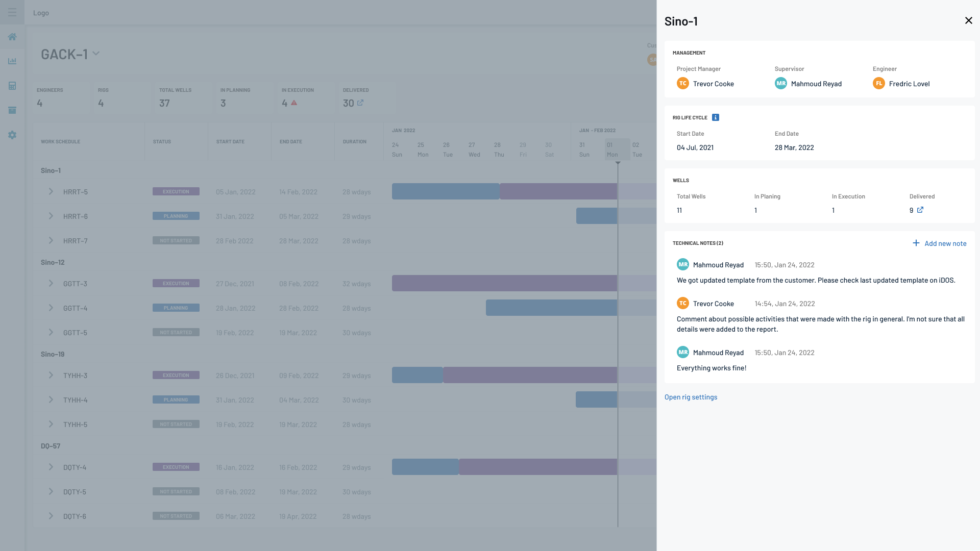The height and width of the screenshot is (551, 980).
Task: Expand the GGTT-4 well row
Action: point(51,308)
